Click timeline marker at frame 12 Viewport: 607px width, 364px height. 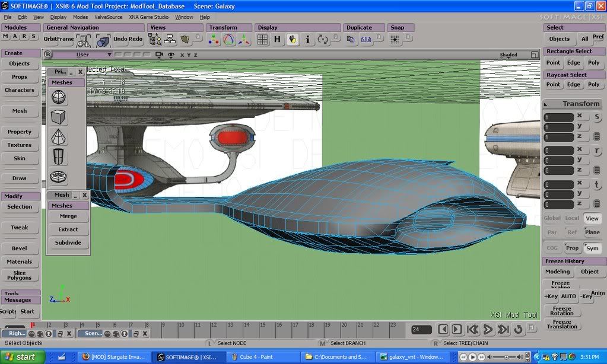pos(214,325)
